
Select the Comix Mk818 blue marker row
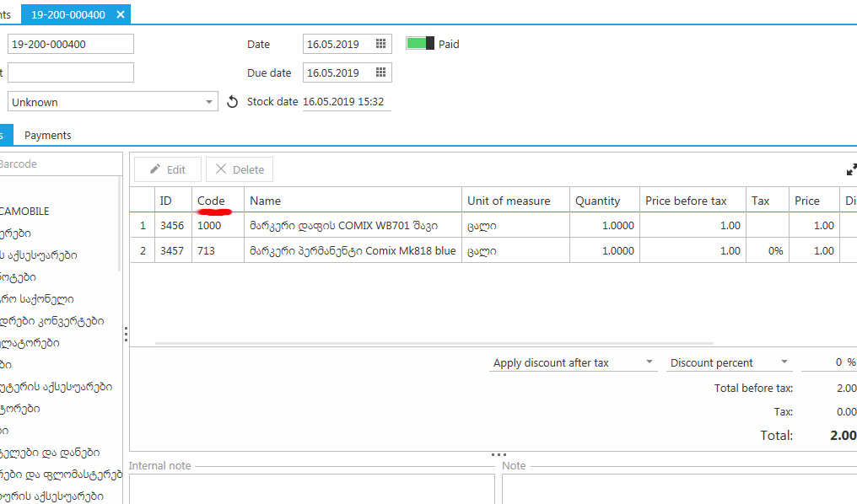coord(352,251)
